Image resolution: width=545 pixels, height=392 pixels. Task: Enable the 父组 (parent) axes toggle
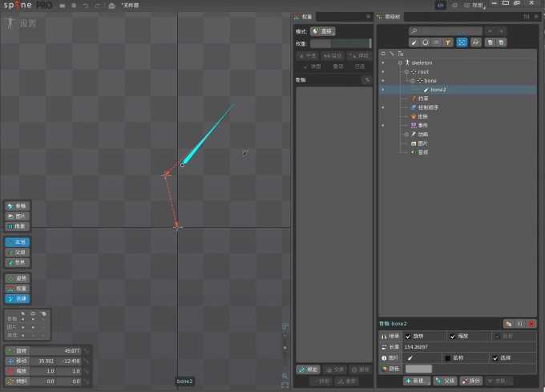18,253
